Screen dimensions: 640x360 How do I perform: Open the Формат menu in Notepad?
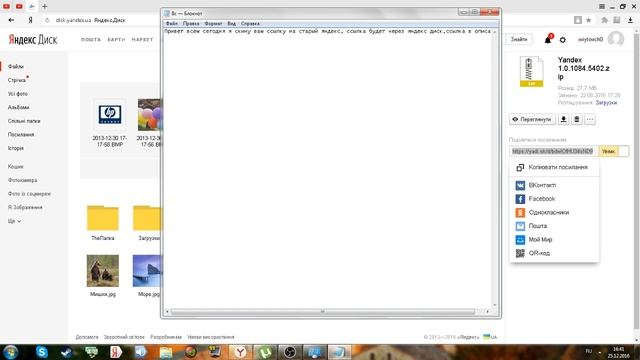213,24
